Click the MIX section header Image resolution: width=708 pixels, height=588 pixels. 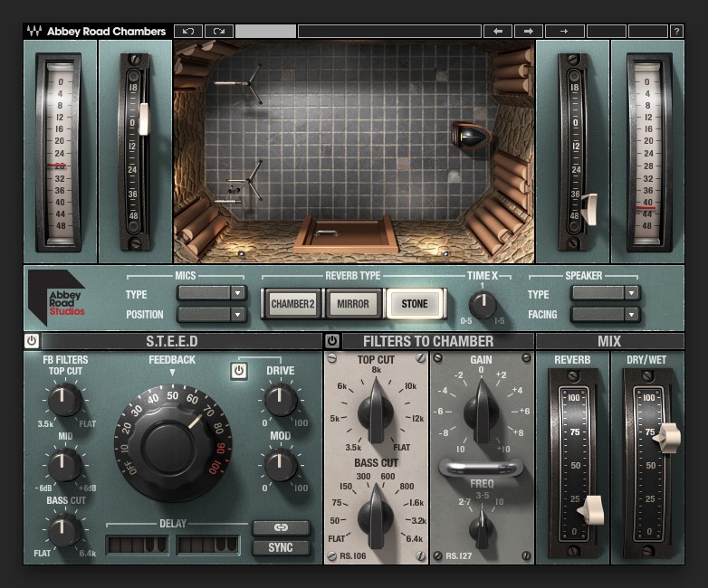[x=609, y=341]
